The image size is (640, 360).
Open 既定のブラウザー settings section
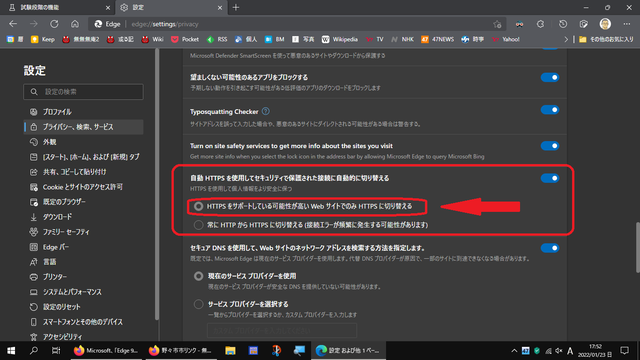tap(83, 202)
